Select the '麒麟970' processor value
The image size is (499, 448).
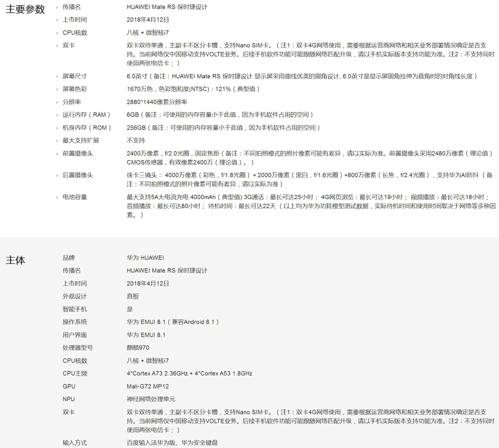coord(138,348)
